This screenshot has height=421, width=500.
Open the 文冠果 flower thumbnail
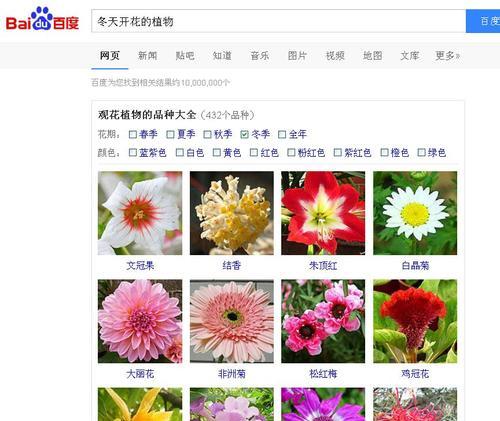click(140, 213)
